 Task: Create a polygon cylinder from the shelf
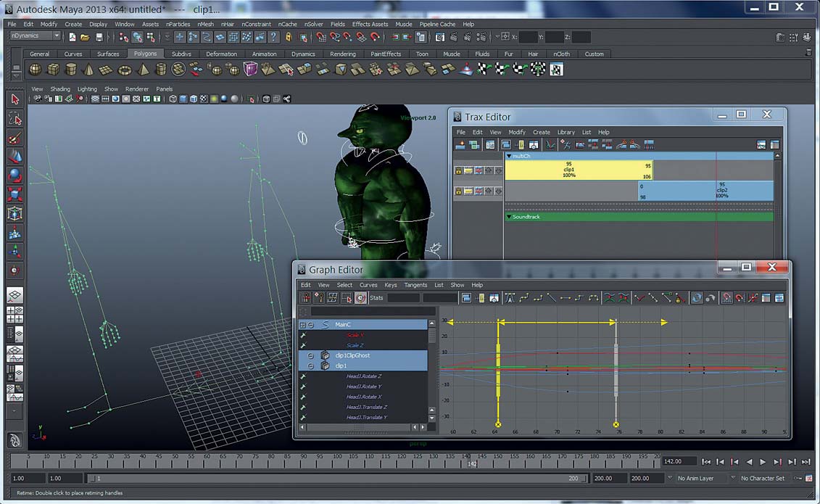71,69
